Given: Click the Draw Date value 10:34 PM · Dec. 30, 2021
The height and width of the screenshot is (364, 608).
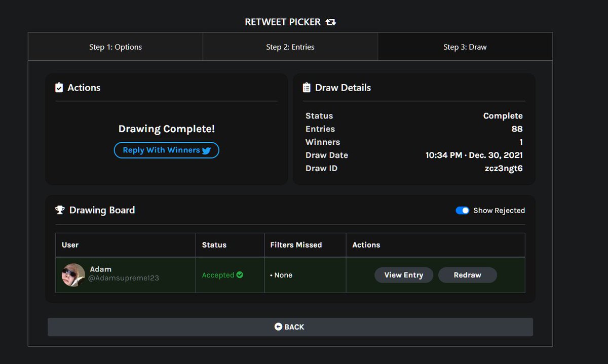Looking at the screenshot, I should coord(474,155).
